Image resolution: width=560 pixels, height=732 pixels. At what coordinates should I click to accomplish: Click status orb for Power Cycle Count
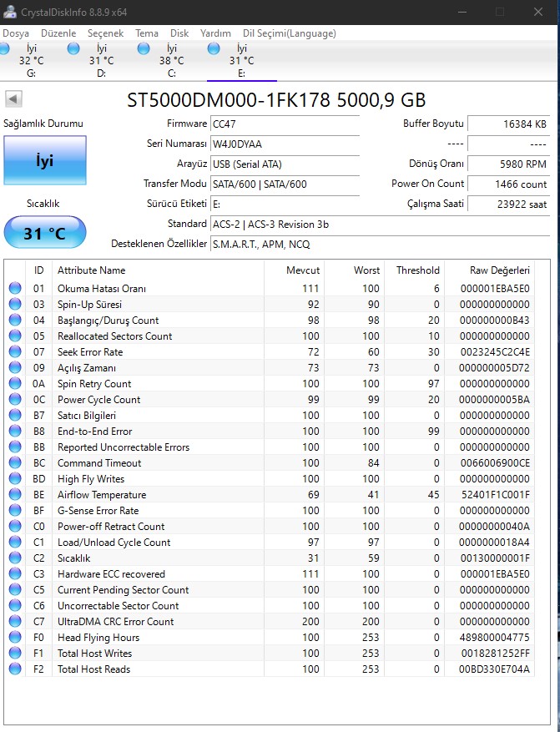(15, 399)
